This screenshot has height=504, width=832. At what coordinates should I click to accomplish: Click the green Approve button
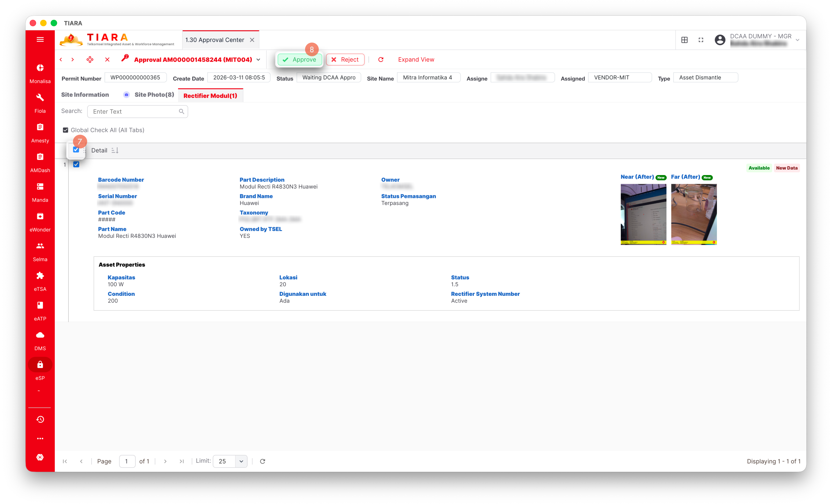tap(300, 60)
